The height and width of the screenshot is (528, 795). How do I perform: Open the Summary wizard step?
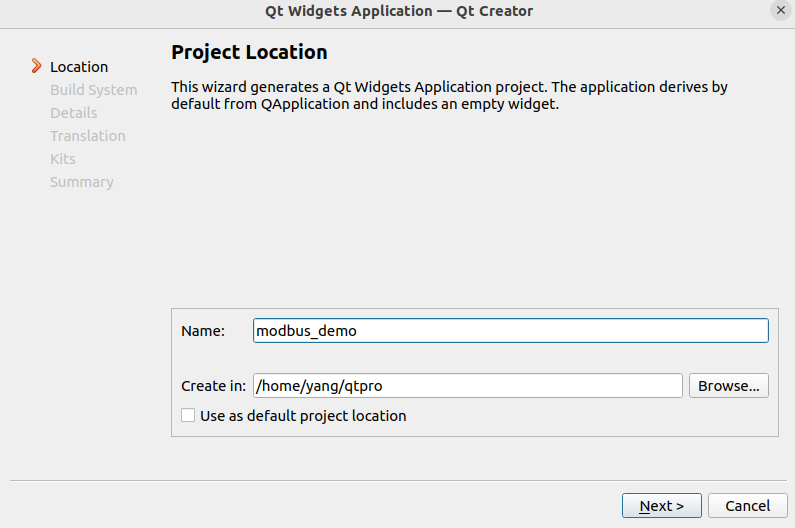82,182
